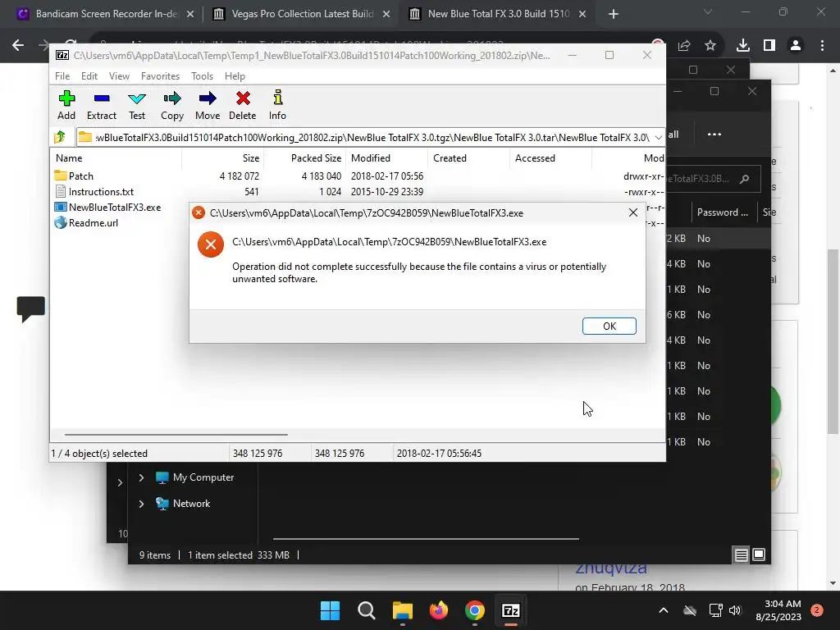Switch to New Blue Total FX tab
The height and width of the screenshot is (630, 840).
pyautogui.click(x=498, y=14)
